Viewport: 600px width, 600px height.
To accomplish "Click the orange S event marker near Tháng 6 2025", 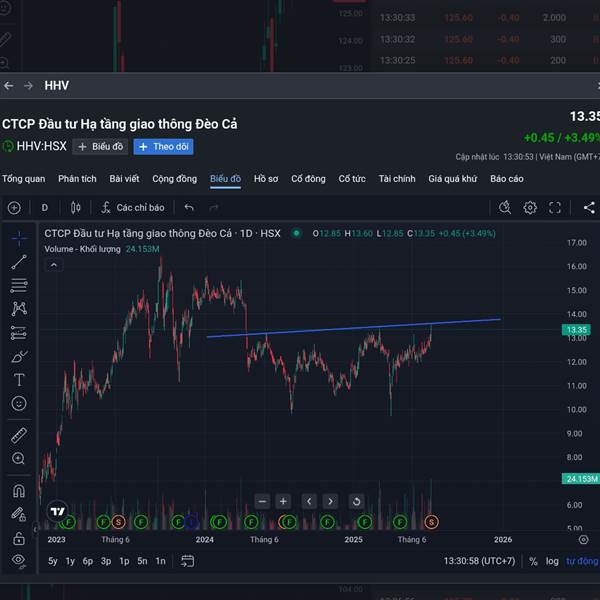I will click(x=432, y=522).
